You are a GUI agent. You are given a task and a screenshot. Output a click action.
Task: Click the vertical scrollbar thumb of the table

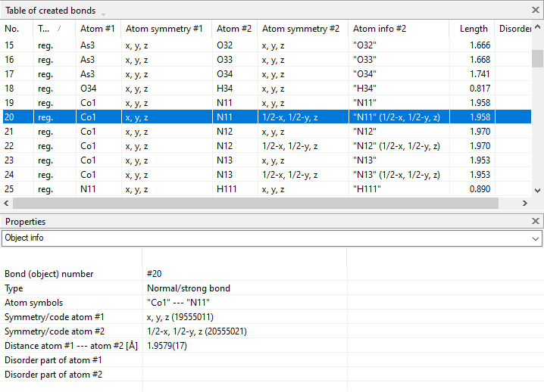coord(537,59)
